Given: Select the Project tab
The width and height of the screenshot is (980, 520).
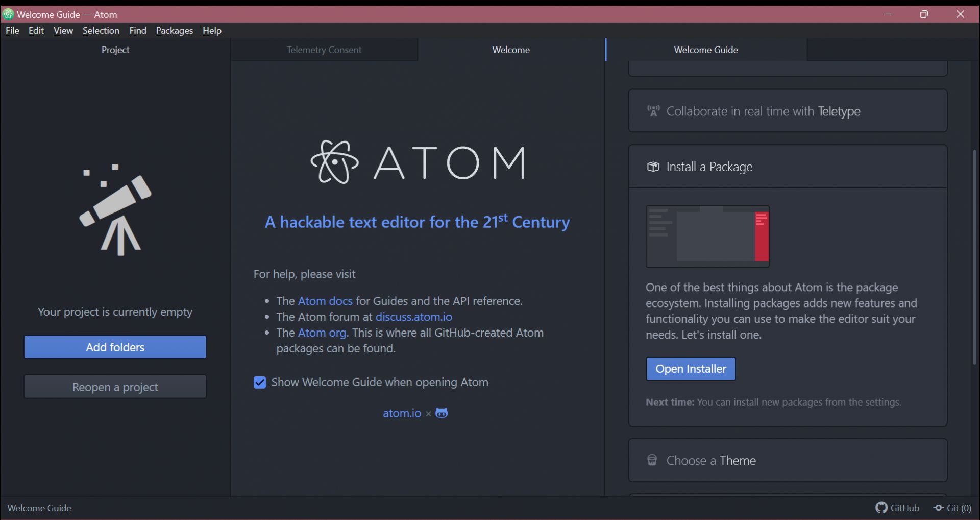Looking at the screenshot, I should 115,50.
